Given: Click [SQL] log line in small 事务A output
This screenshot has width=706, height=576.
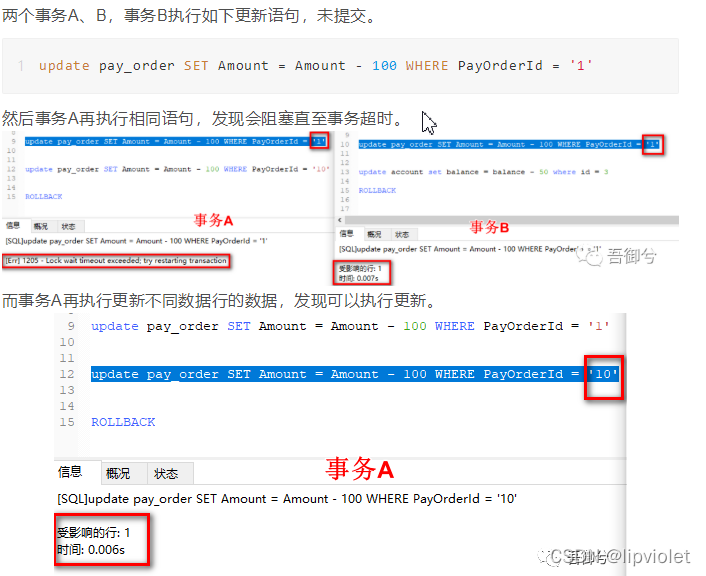Looking at the screenshot, I should coord(136,241).
